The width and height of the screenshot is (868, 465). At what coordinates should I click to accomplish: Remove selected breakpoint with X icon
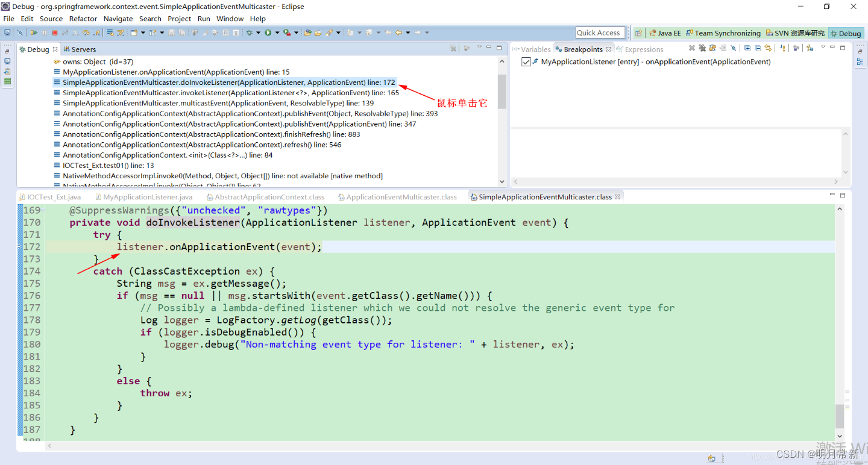692,48
